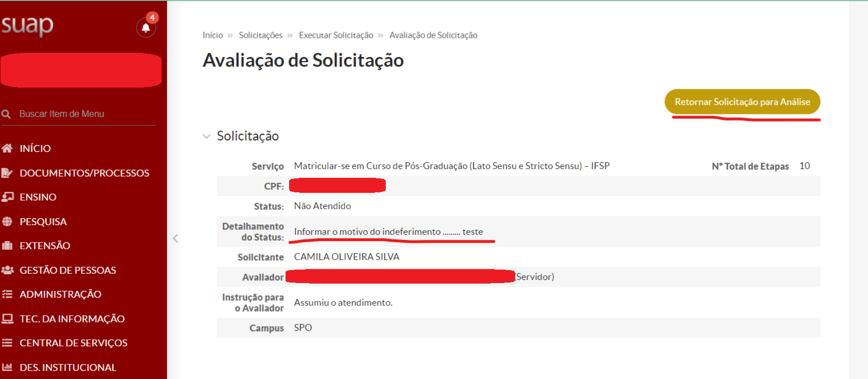Click the home icon beside INÍCIO
The width and height of the screenshot is (868, 379).
(x=7, y=148)
